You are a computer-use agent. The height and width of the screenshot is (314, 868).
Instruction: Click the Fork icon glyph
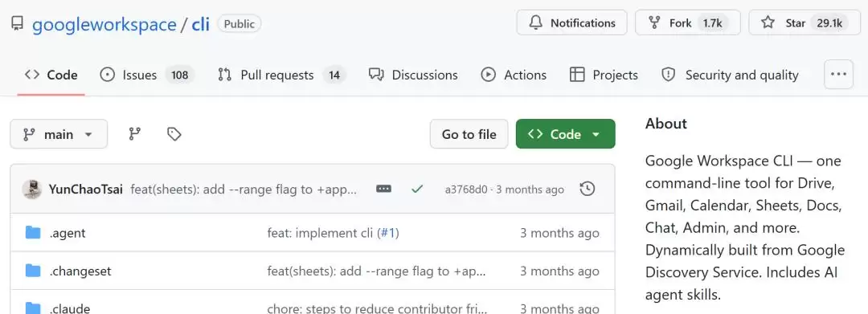tap(655, 22)
